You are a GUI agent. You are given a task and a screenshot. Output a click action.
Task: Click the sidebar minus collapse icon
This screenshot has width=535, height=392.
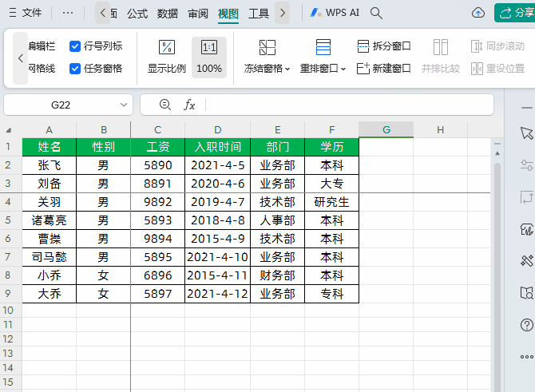click(x=527, y=108)
